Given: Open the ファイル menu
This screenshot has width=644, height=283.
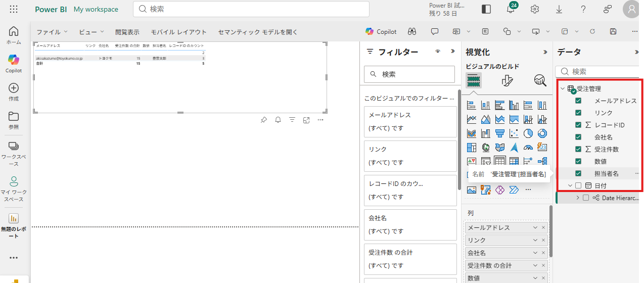Looking at the screenshot, I should point(52,32).
